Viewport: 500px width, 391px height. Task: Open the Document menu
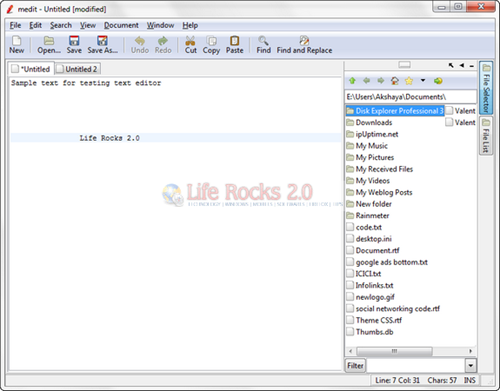pos(121,25)
